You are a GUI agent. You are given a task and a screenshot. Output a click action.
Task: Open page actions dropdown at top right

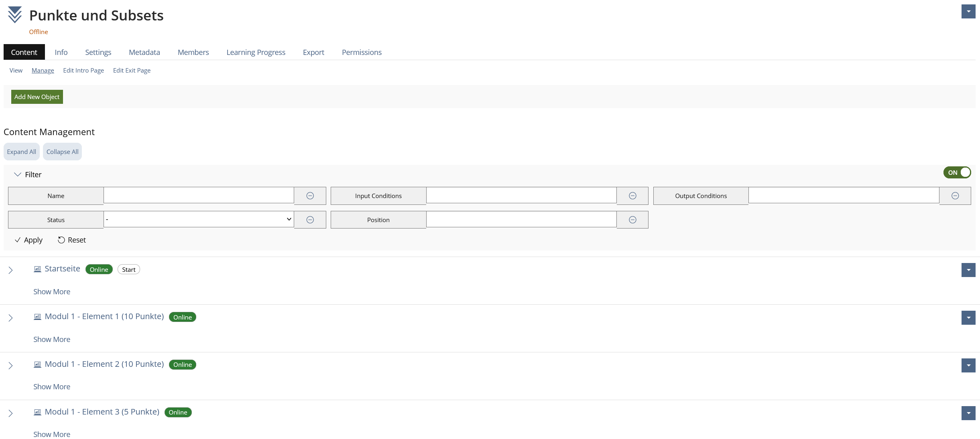coord(968,12)
